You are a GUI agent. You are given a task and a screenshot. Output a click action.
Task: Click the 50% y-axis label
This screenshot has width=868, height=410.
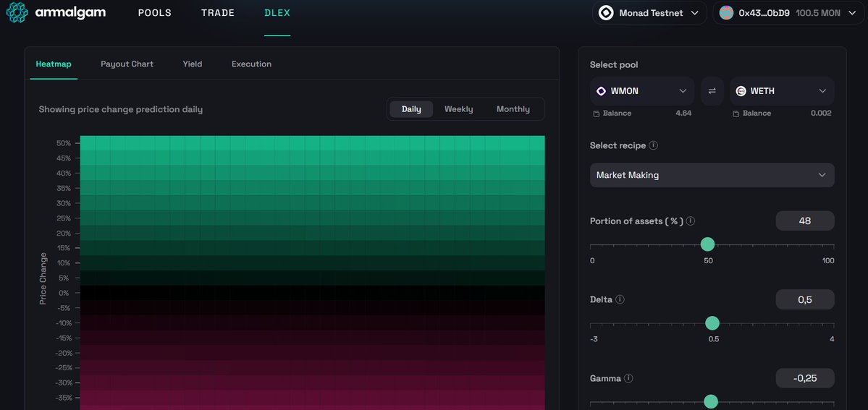[64, 143]
